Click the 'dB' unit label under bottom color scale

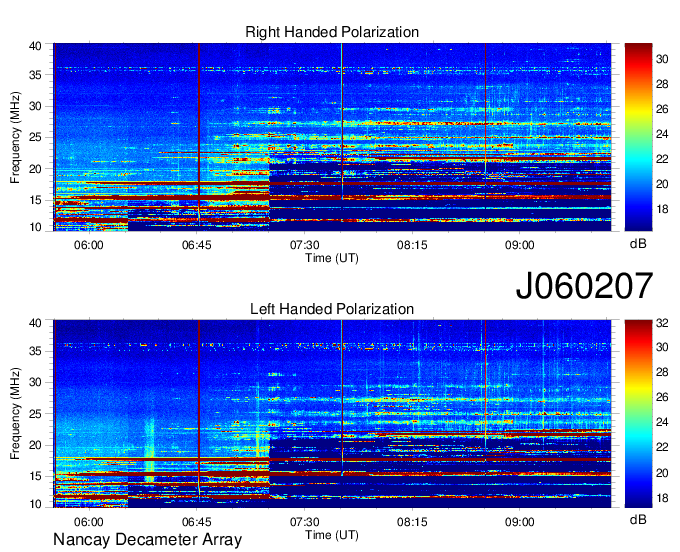point(638,520)
